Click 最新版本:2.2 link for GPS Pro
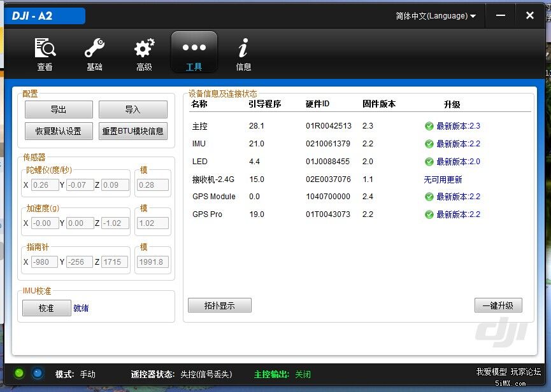The height and width of the screenshot is (392, 551). tap(458, 214)
